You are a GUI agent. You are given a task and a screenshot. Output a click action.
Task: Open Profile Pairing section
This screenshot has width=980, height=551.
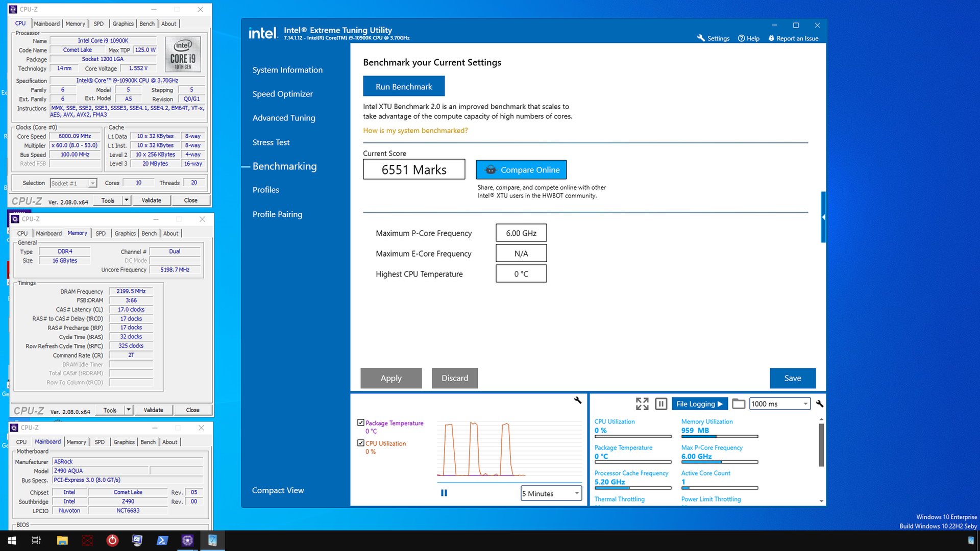click(278, 214)
